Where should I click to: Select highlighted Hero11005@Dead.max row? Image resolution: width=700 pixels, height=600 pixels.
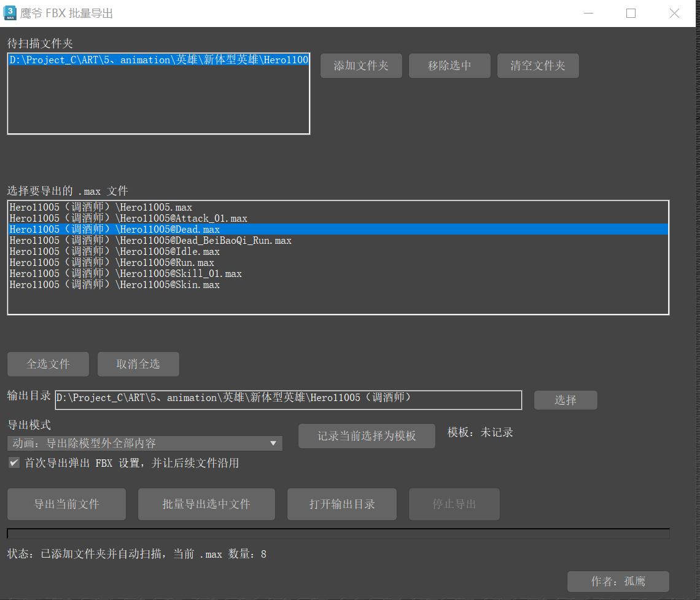point(338,230)
